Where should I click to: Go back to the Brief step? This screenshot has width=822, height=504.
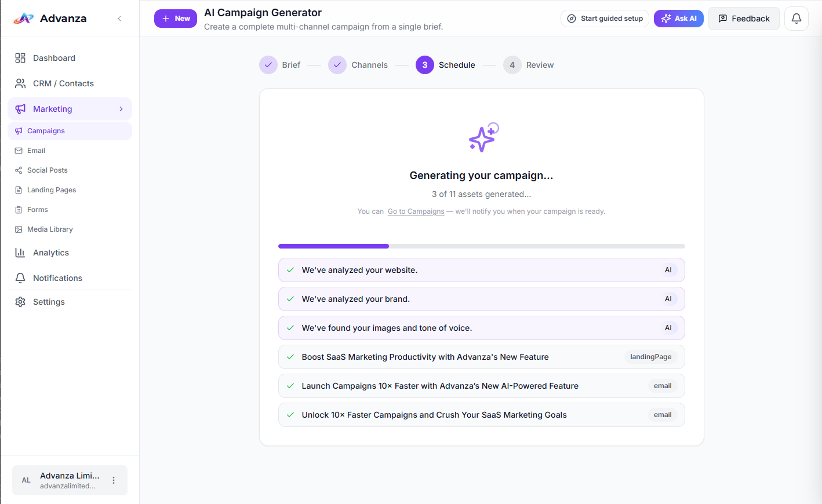pos(280,65)
